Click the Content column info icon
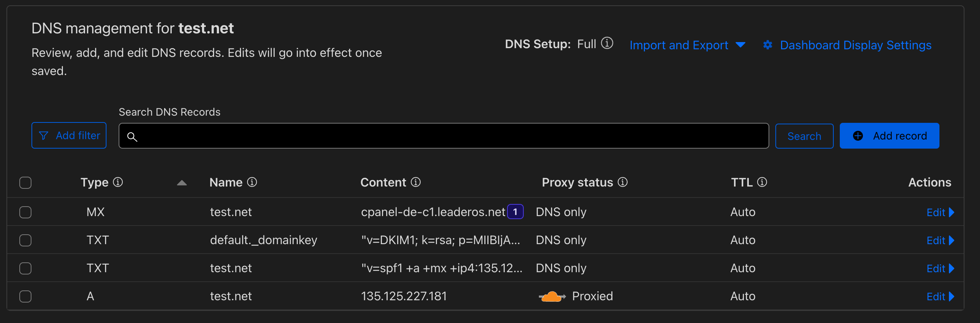Viewport: 980px width, 323px height. (415, 182)
